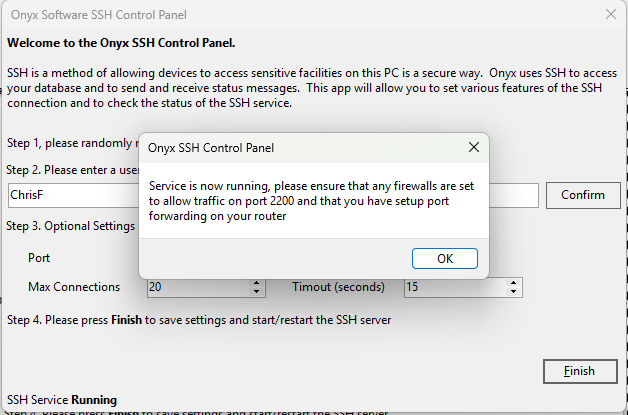Image resolution: width=628 pixels, height=415 pixels.
Task: Close the Onyx SSH Control Panel popup
Action: [x=473, y=147]
